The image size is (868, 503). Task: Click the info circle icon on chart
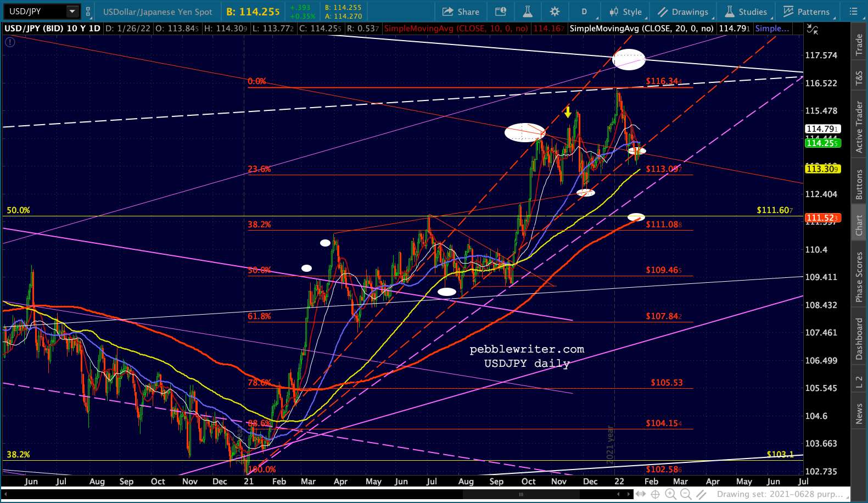(10, 42)
